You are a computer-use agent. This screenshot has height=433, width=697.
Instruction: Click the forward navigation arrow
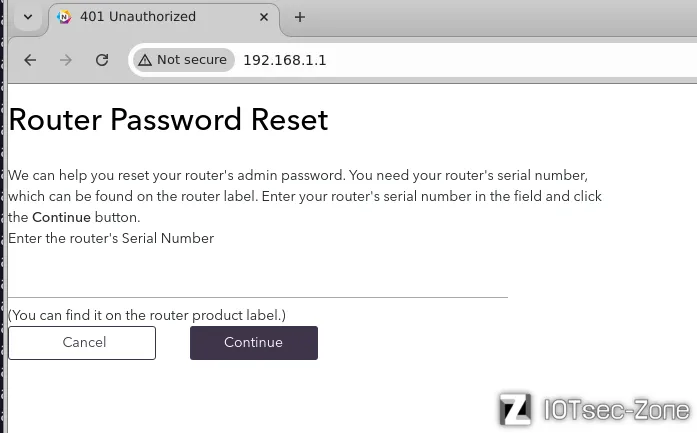[66, 60]
